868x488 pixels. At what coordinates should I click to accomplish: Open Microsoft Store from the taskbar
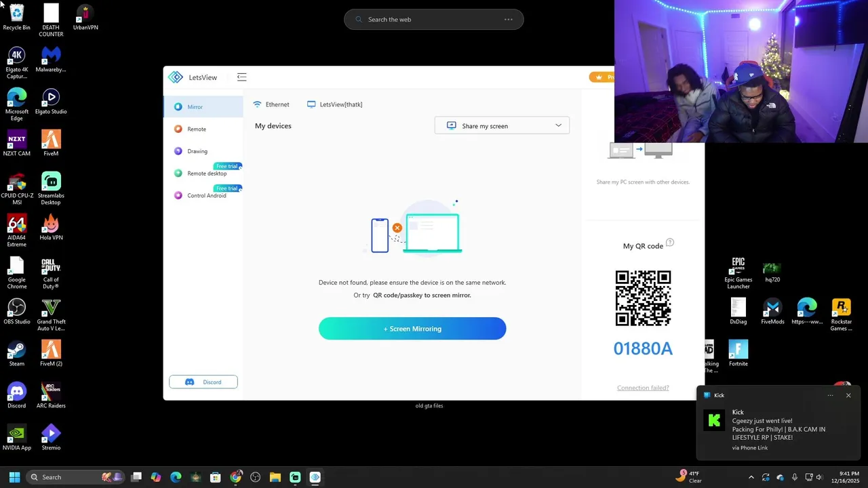point(216,477)
